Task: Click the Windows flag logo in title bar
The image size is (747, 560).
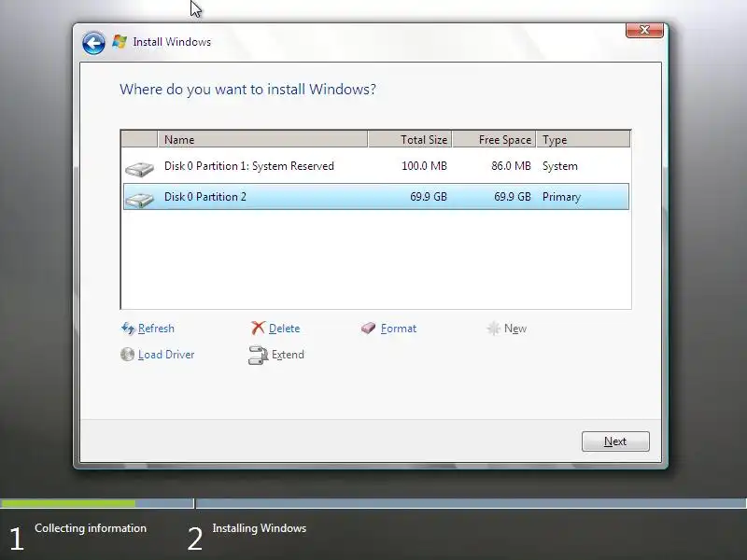Action: pyautogui.click(x=120, y=42)
